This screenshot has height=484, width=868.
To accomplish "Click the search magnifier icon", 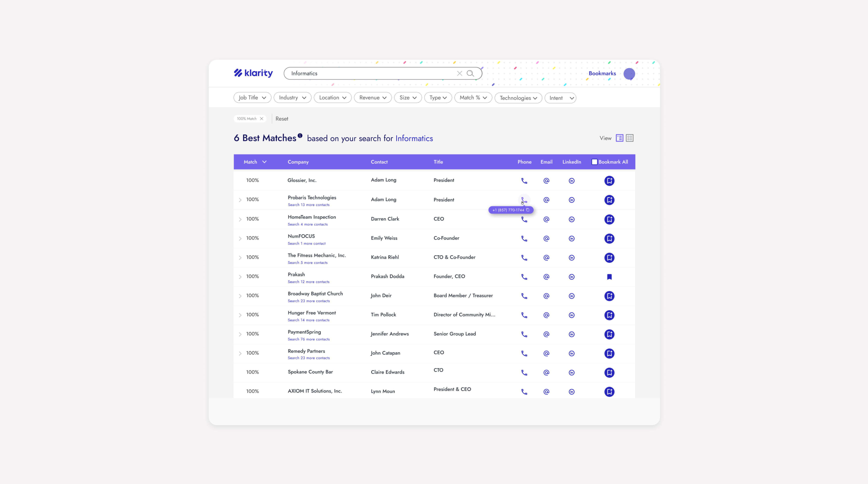I will click(470, 74).
